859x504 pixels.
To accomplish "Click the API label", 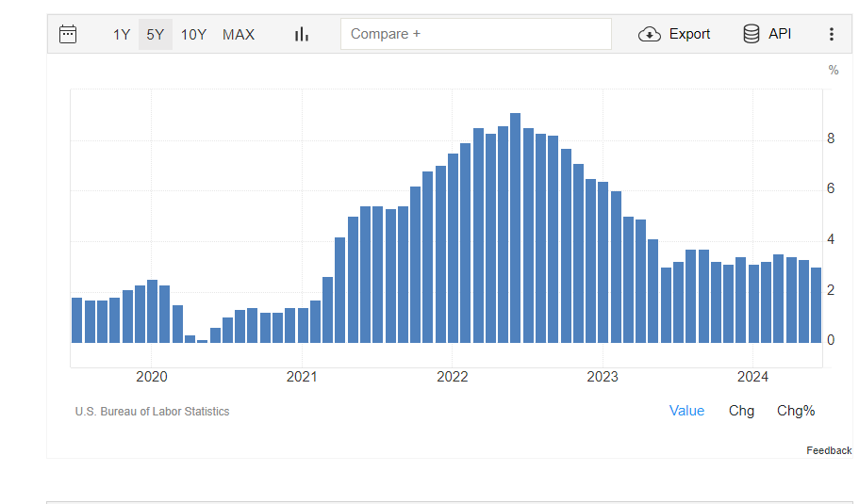I will pyautogui.click(x=780, y=34).
